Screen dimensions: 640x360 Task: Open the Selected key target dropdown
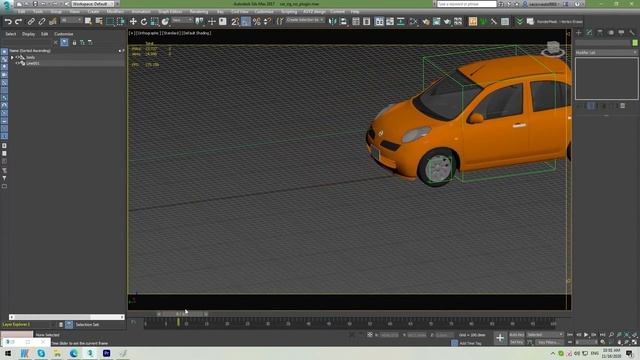[545, 335]
